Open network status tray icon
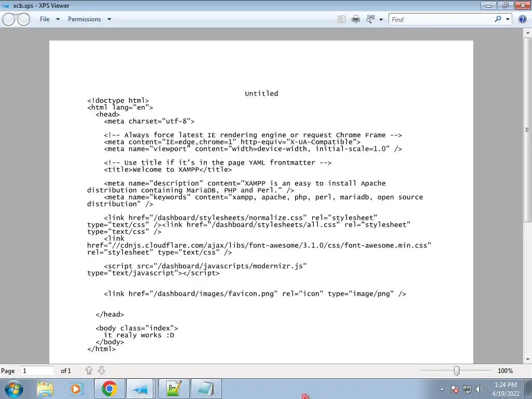This screenshot has height=399, width=532. (467, 389)
